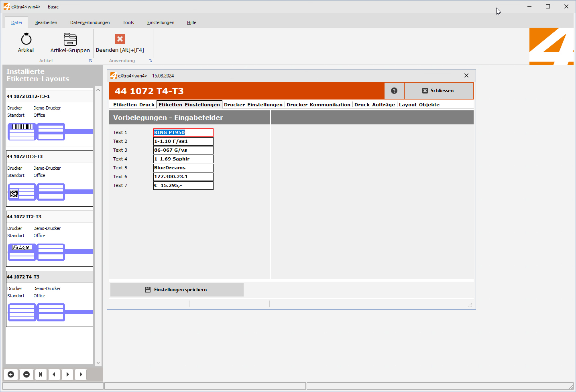This screenshot has height=392, width=576.
Task: Open the Artikel ring icon
Action: tap(26, 39)
